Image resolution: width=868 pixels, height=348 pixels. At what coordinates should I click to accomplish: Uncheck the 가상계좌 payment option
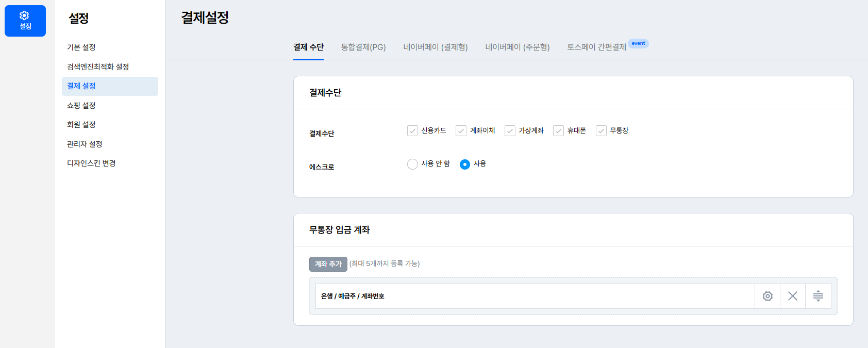pyautogui.click(x=510, y=131)
